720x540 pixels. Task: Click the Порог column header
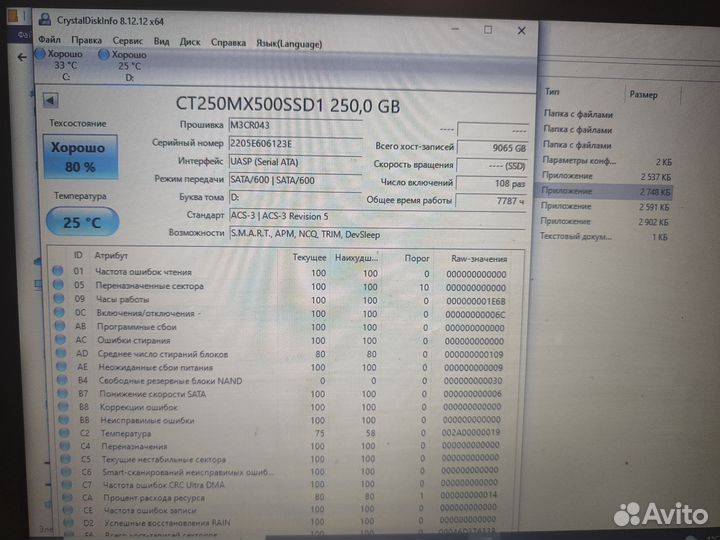(x=416, y=258)
